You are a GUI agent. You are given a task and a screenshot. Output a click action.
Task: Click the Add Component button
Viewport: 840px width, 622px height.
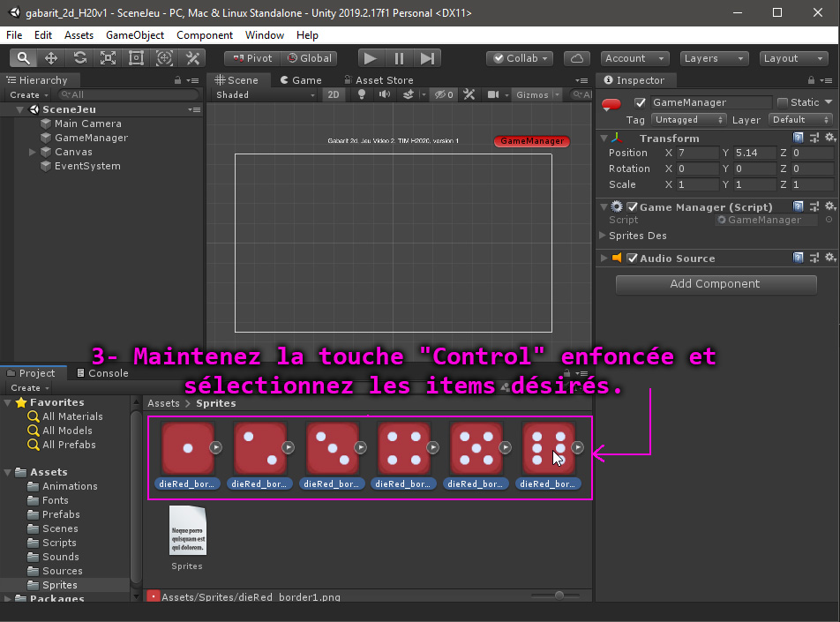715,284
